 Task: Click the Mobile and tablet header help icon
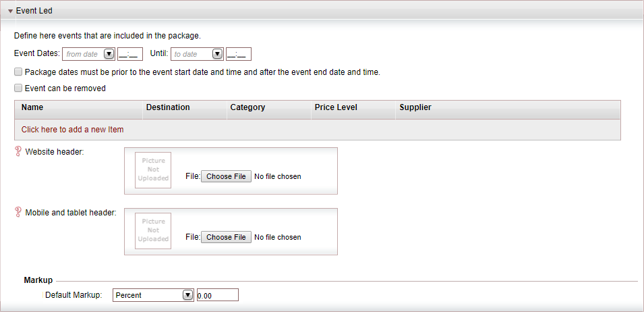18,212
